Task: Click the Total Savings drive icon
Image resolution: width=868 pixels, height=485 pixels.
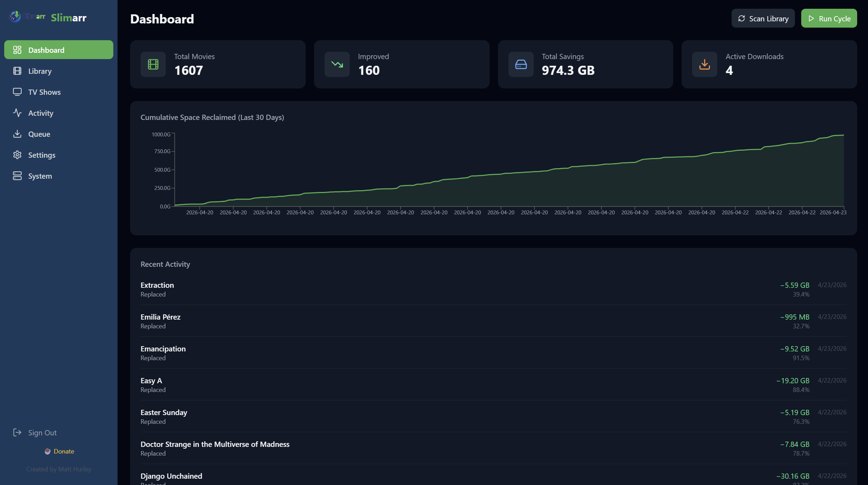Action: 521,64
